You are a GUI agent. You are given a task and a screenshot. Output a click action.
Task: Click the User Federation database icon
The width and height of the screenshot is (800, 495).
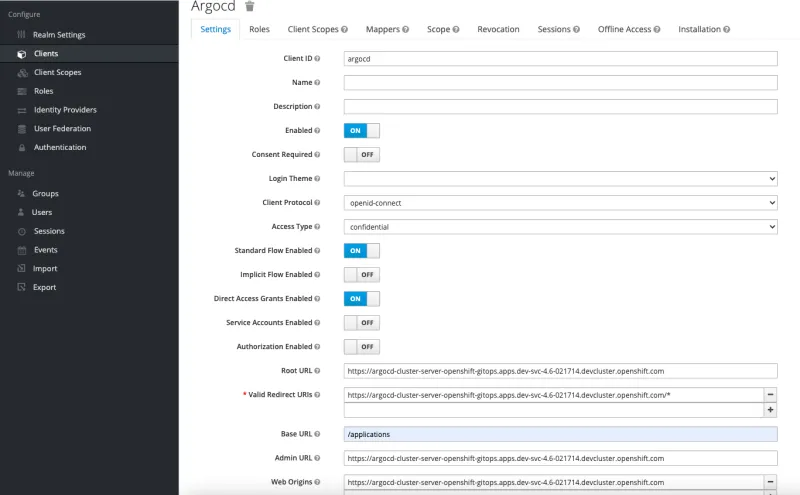pyautogui.click(x=21, y=129)
